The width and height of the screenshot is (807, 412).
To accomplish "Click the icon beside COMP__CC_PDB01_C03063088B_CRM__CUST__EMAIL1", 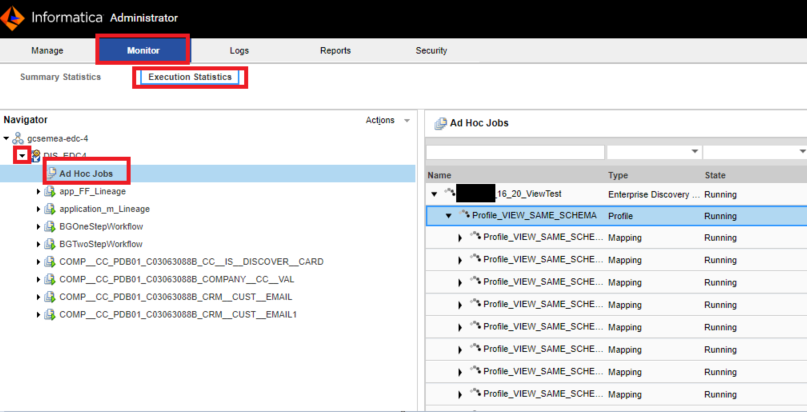I will pyautogui.click(x=49, y=314).
